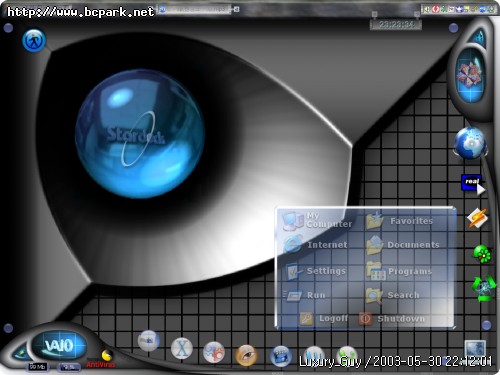Open the orange eye dock icon
The image size is (500, 375).
click(246, 355)
